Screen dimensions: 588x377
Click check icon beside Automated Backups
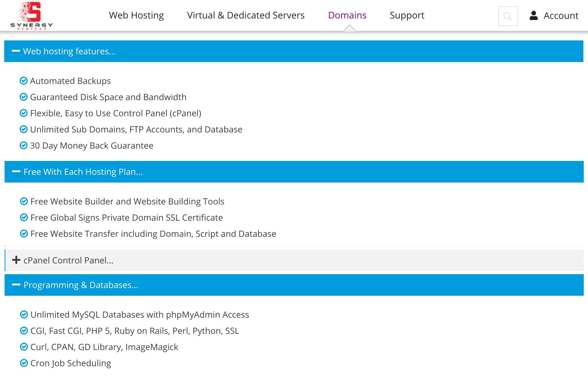click(x=23, y=80)
